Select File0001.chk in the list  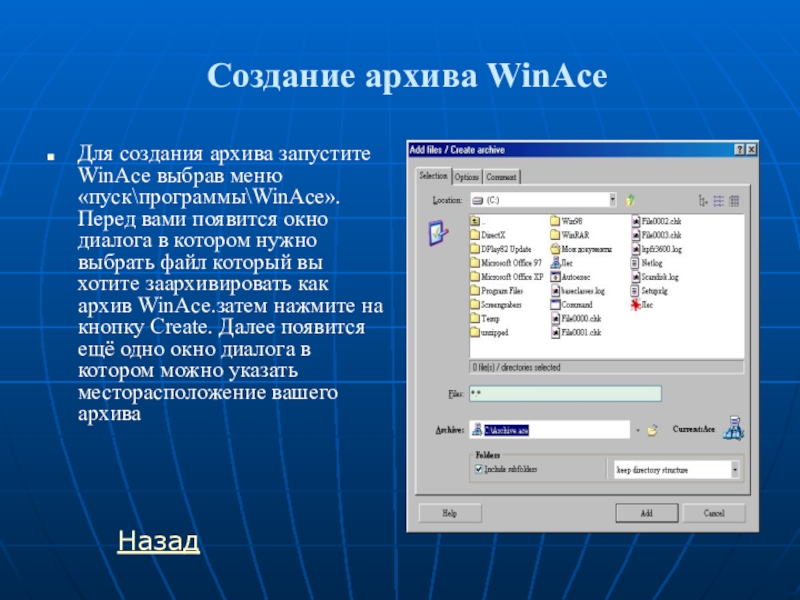(x=576, y=332)
